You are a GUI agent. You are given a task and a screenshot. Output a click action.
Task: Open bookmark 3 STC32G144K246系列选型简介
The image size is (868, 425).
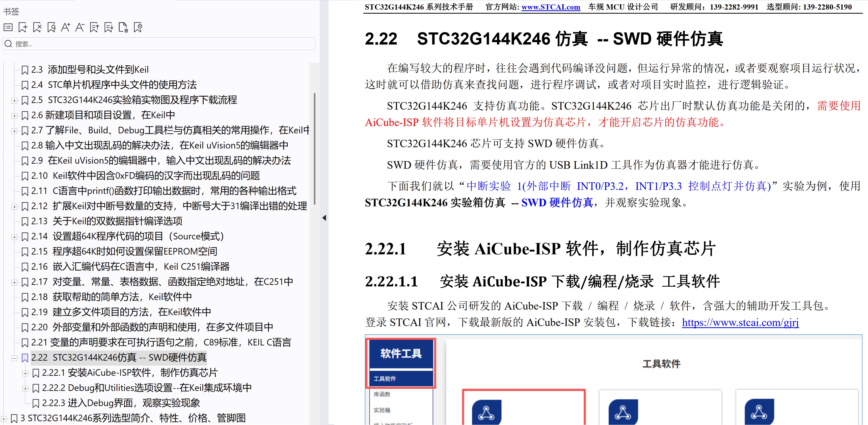tap(133, 418)
